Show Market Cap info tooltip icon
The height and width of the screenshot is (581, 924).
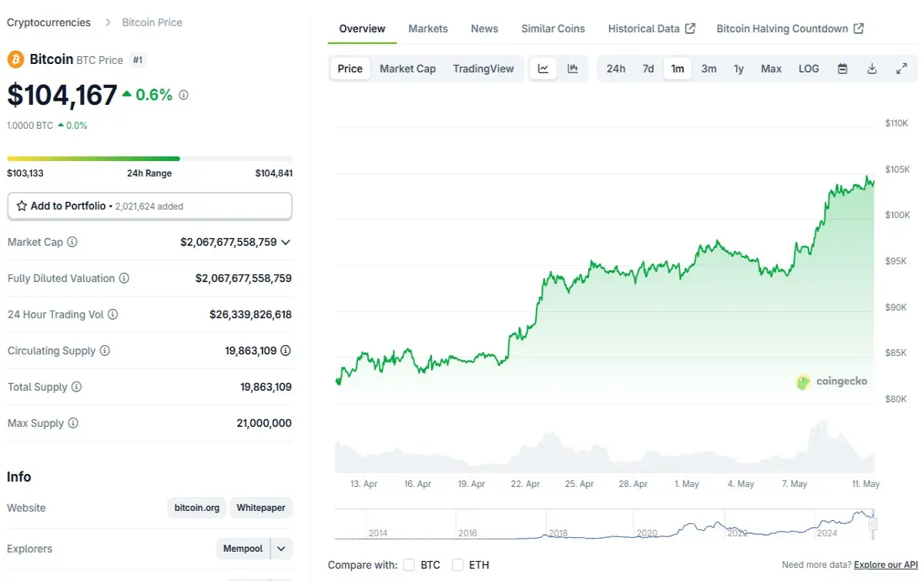click(x=72, y=242)
